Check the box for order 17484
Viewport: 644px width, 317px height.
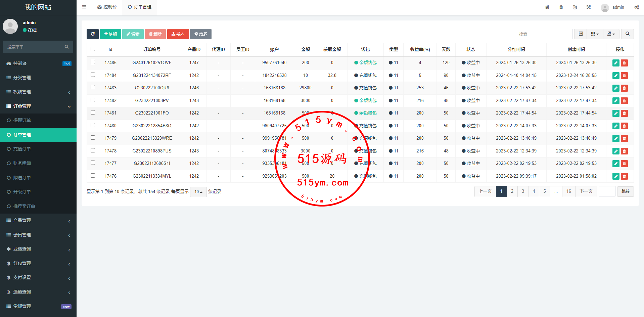click(x=93, y=75)
